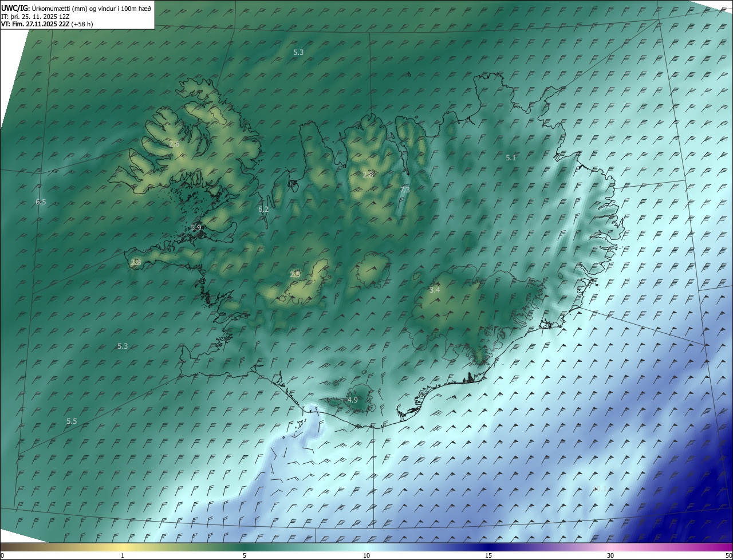Click the 10.1 value label over the southeast sea
The width and height of the screenshot is (733, 560).
click(x=599, y=489)
